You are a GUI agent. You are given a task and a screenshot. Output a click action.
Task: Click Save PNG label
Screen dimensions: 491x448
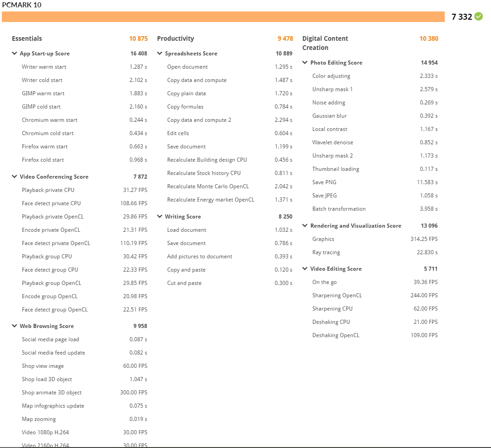pyautogui.click(x=324, y=182)
